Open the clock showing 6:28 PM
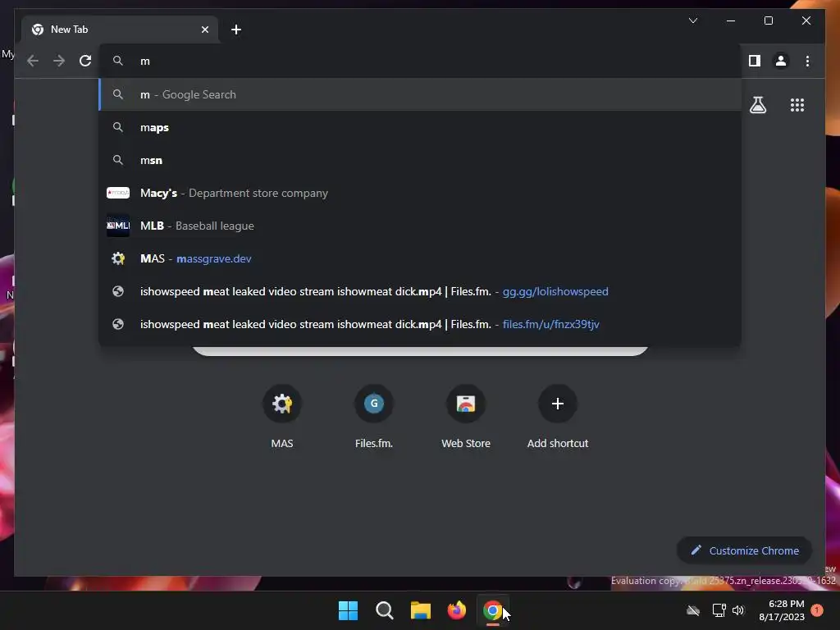This screenshot has width=840, height=630. [x=782, y=610]
